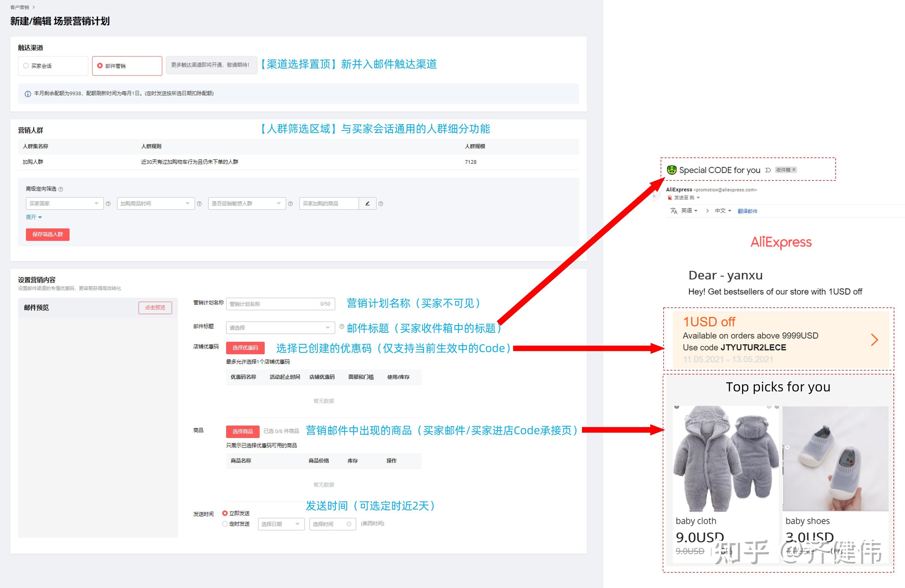Click 活动起止时间 column header
This screenshot has width=905, height=588.
point(285,377)
